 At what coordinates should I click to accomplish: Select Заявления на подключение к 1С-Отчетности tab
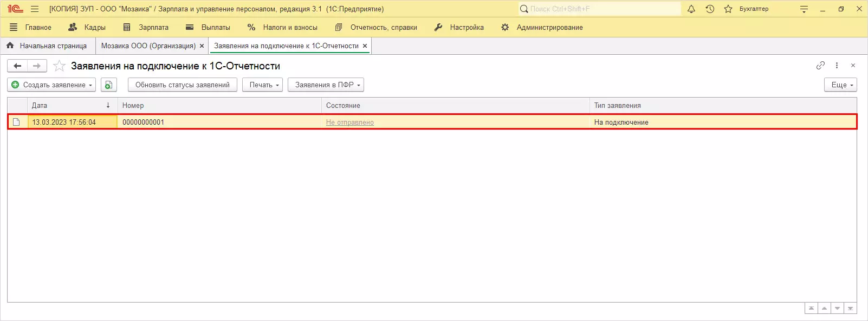click(x=286, y=46)
